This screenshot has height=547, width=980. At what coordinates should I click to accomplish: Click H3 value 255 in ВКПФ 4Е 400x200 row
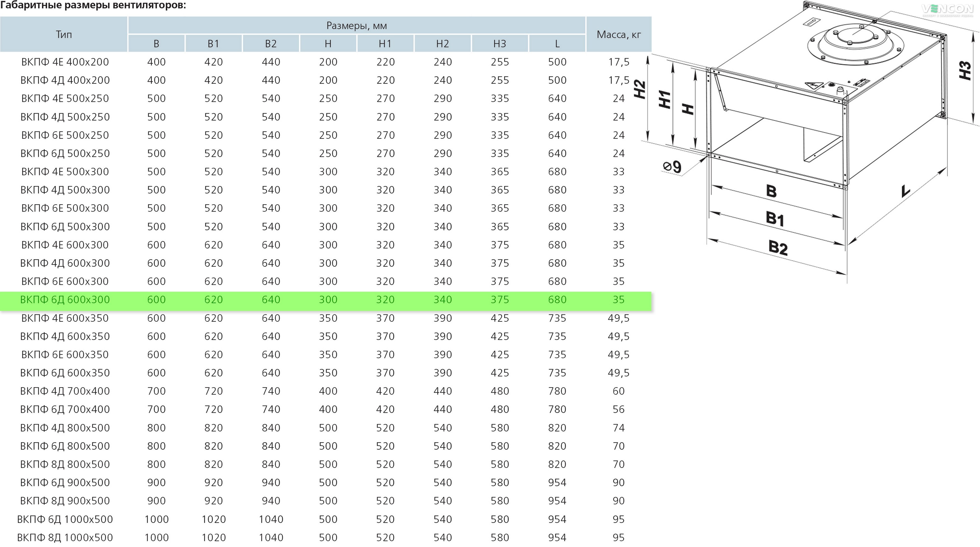click(x=500, y=62)
